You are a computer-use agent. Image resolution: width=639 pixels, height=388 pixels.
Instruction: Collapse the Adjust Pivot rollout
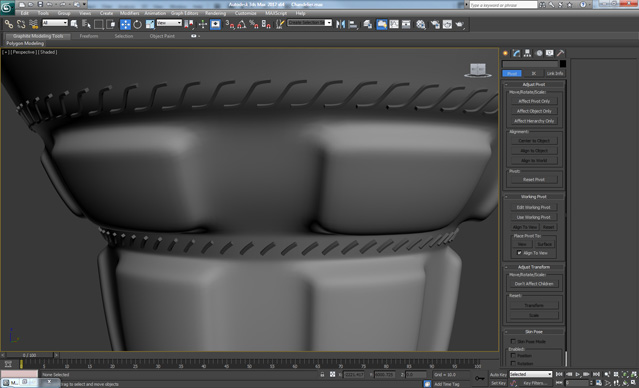tap(533, 84)
